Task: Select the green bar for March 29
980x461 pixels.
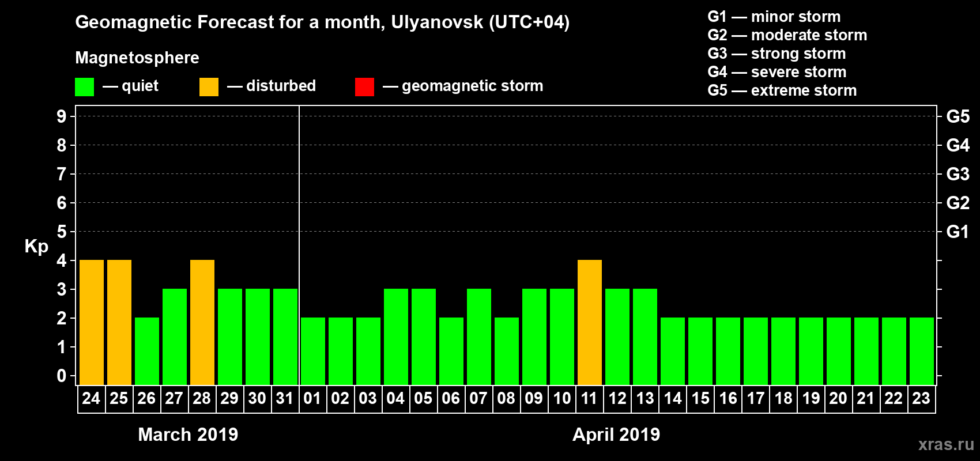Action: tap(230, 337)
